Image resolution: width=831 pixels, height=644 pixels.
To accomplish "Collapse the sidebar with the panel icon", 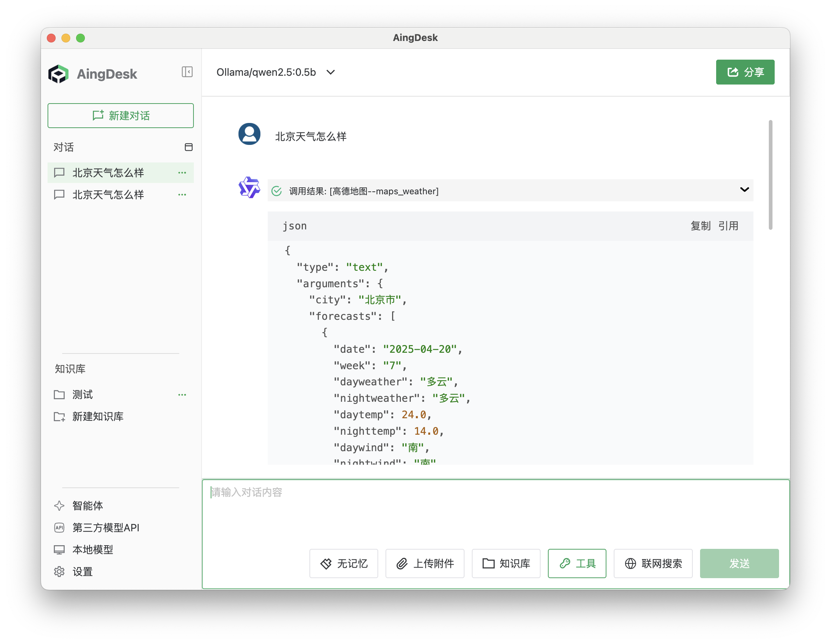I will (187, 72).
